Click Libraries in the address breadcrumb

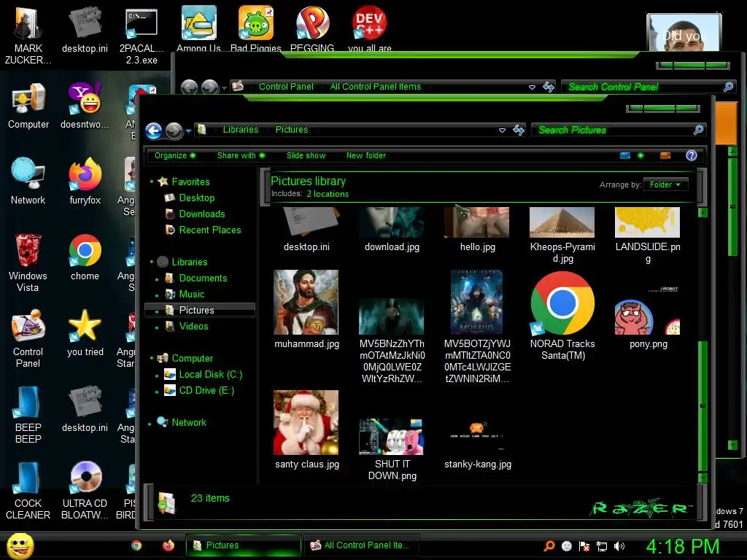pos(241,130)
